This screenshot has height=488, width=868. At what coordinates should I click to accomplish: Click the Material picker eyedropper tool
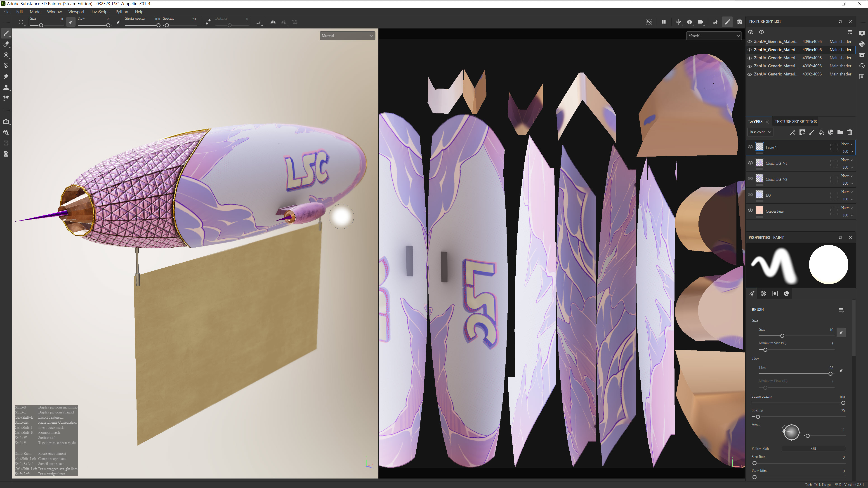point(6,98)
